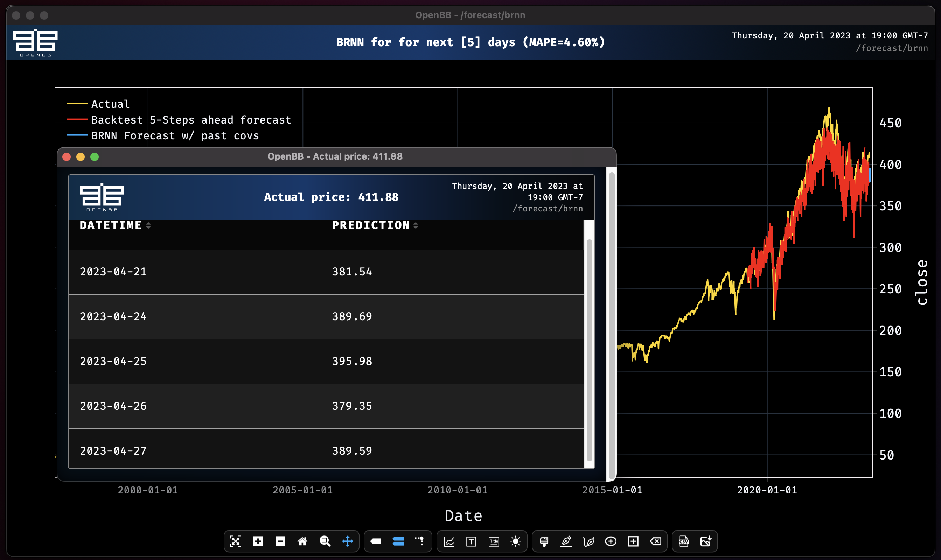
Task: Maximize the Actual price table window
Action: [95, 156]
